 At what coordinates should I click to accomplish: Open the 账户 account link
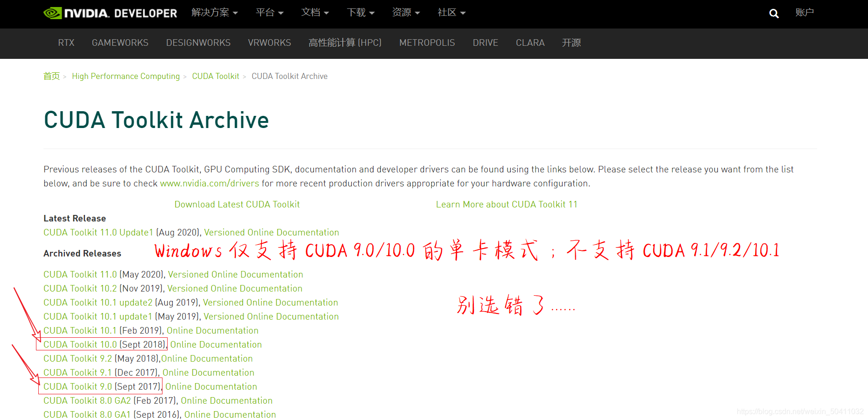point(804,13)
